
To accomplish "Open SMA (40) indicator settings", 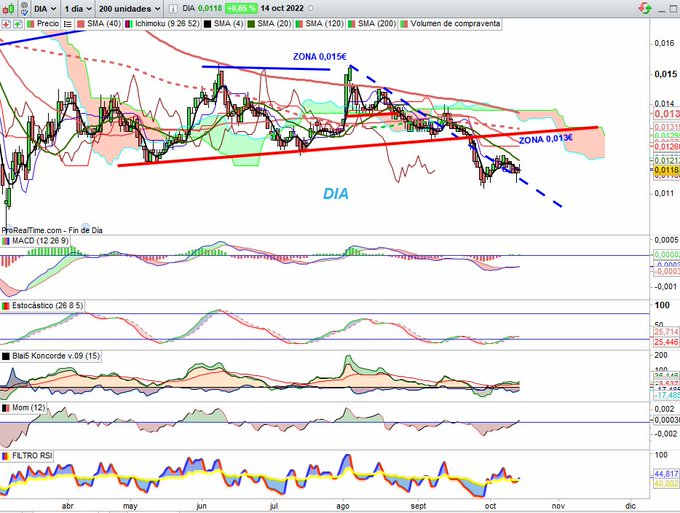I will [99, 24].
